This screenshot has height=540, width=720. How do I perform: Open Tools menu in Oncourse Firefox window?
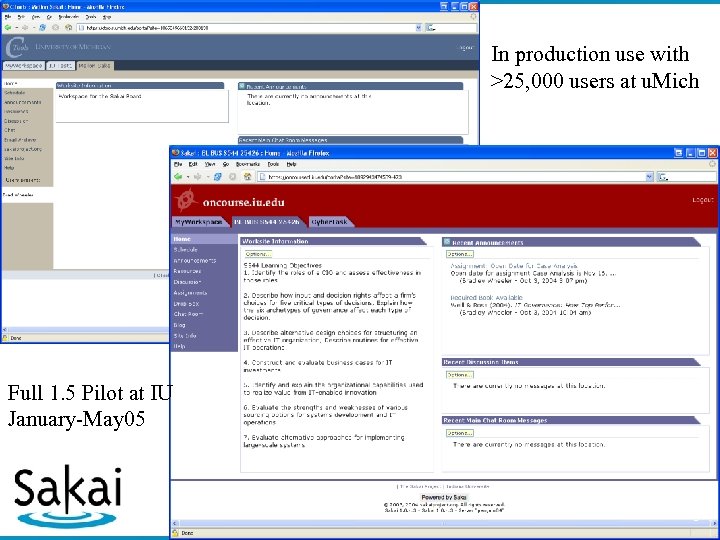tap(273, 164)
